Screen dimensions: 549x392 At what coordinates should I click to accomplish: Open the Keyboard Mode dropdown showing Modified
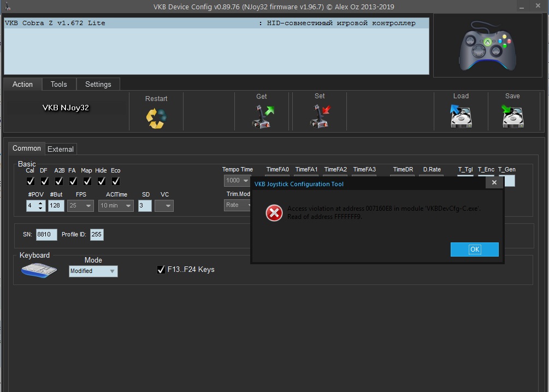coord(93,271)
